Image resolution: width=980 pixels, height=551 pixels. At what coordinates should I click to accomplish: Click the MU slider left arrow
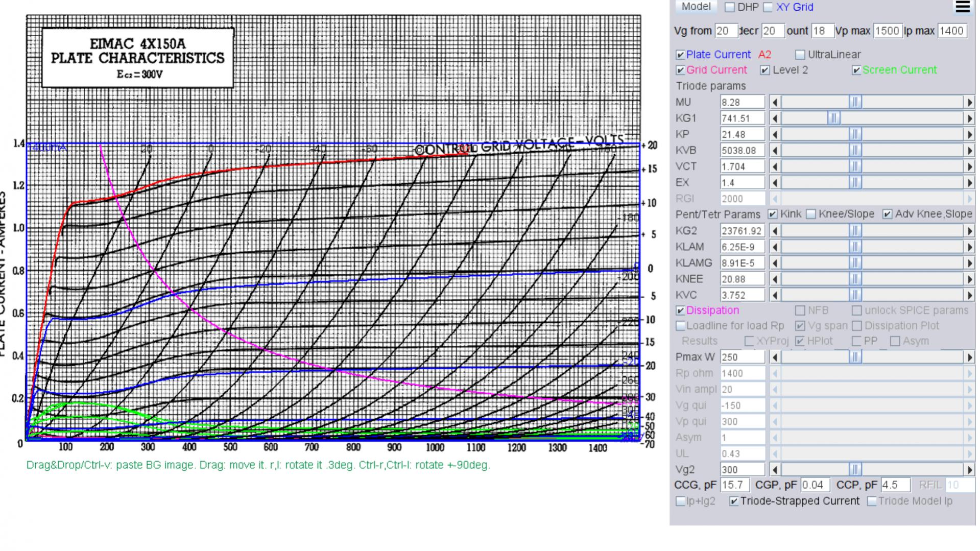coord(775,102)
